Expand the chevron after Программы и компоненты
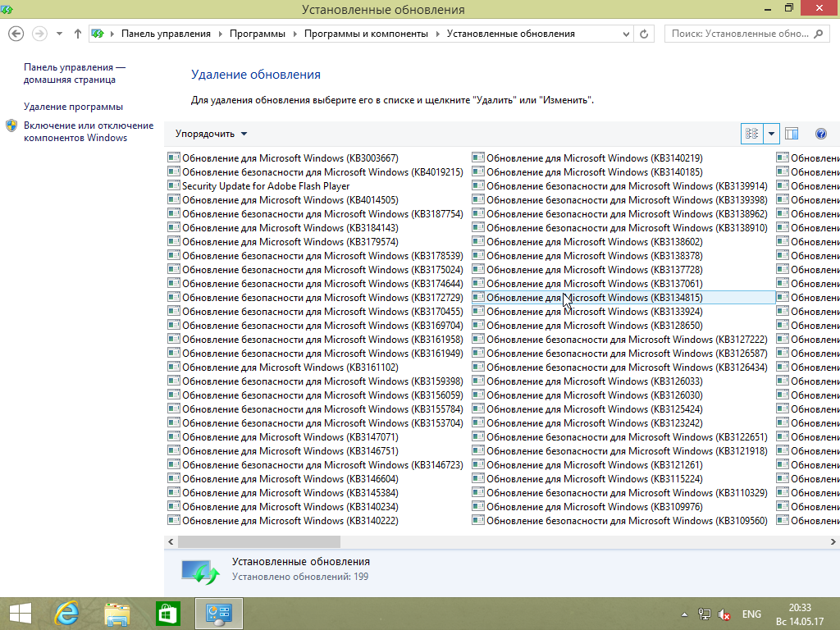The width and height of the screenshot is (840, 630). 438,34
